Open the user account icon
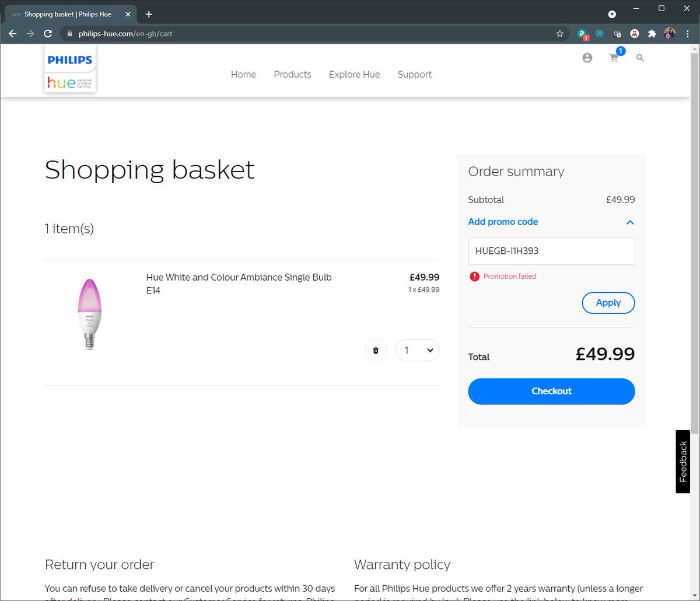 click(x=587, y=58)
